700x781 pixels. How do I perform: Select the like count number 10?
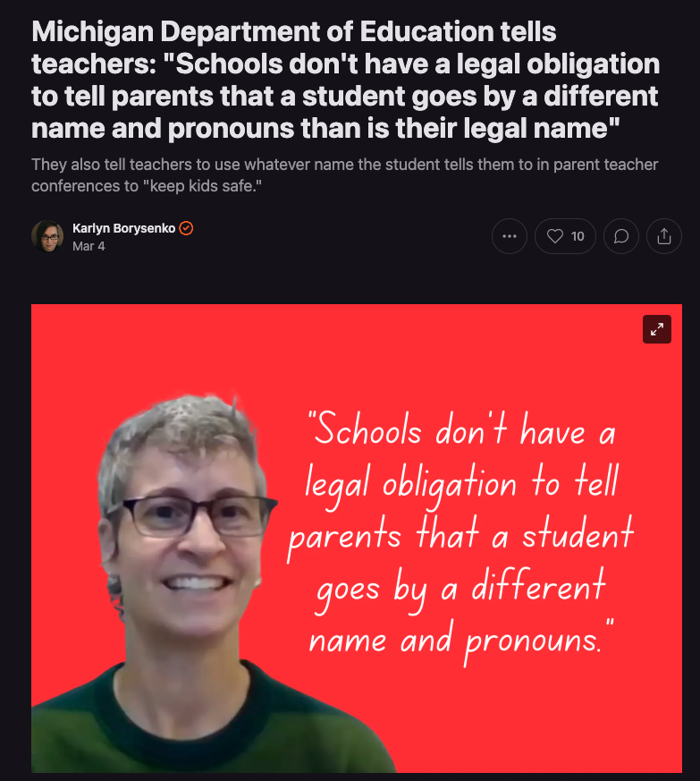(x=578, y=236)
